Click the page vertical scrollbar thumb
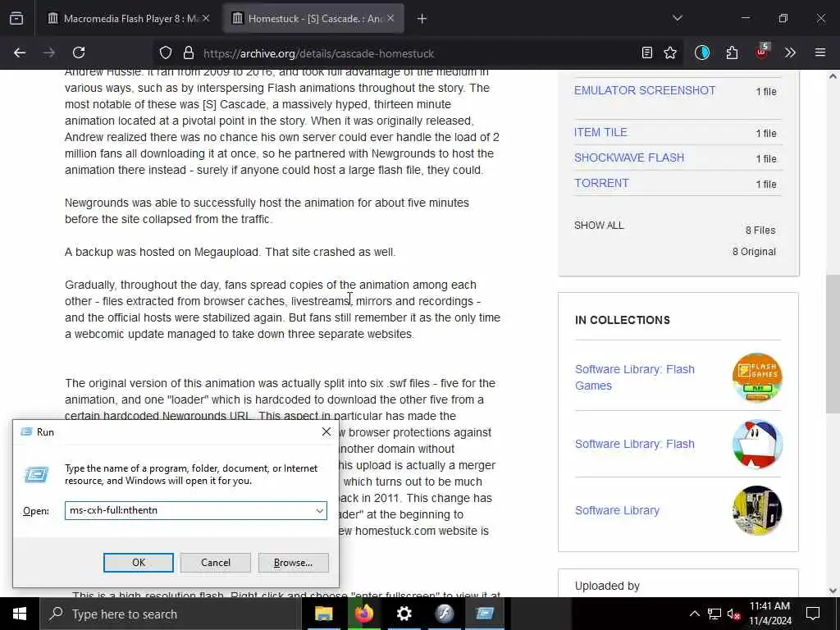Screen dimensions: 840x630 (833, 344)
